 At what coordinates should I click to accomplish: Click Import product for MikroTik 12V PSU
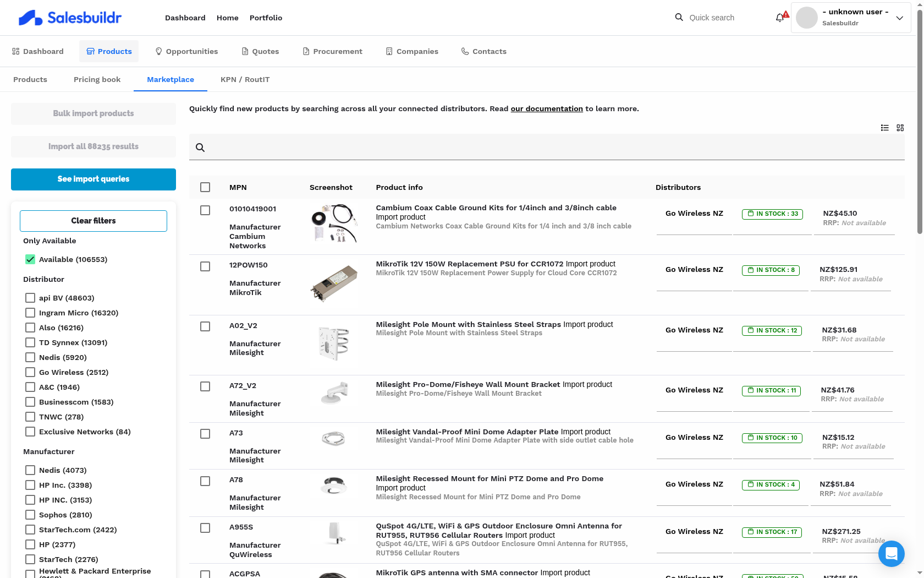[591, 264]
